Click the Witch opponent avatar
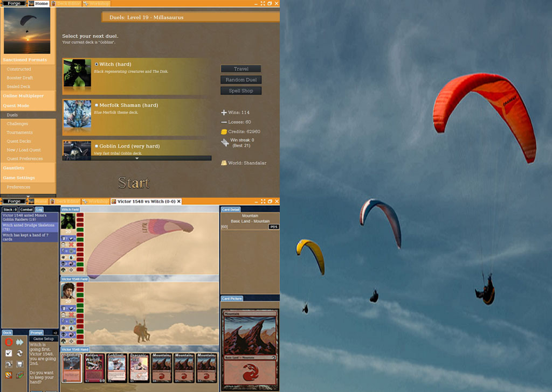Viewport: 552px width, 392px height. pyautogui.click(x=68, y=221)
